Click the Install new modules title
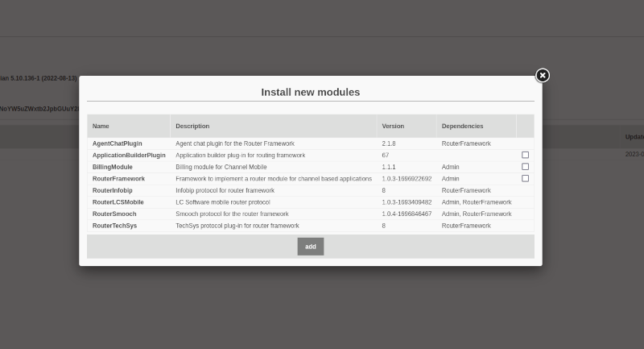 [x=310, y=92]
